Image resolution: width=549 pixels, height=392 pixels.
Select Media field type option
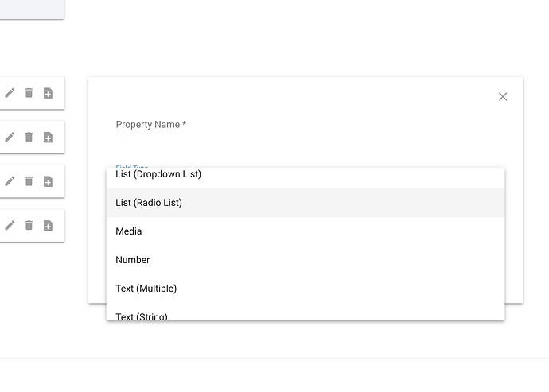click(x=306, y=231)
